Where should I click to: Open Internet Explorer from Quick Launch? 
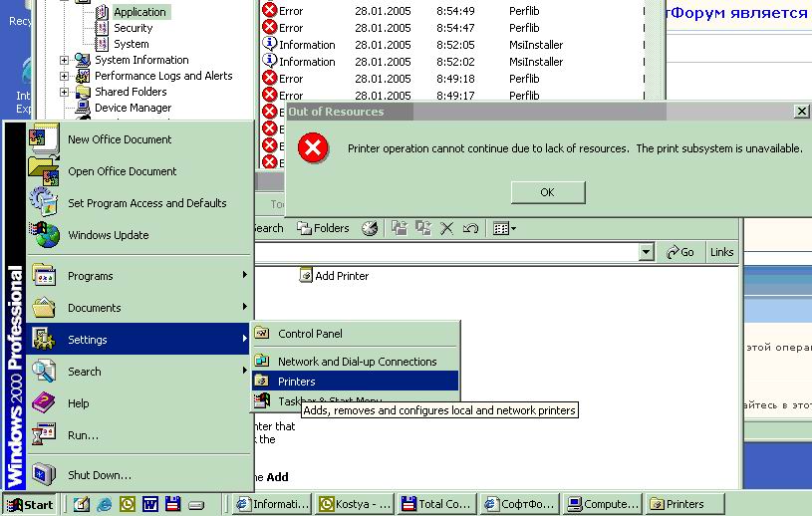pyautogui.click(x=104, y=504)
